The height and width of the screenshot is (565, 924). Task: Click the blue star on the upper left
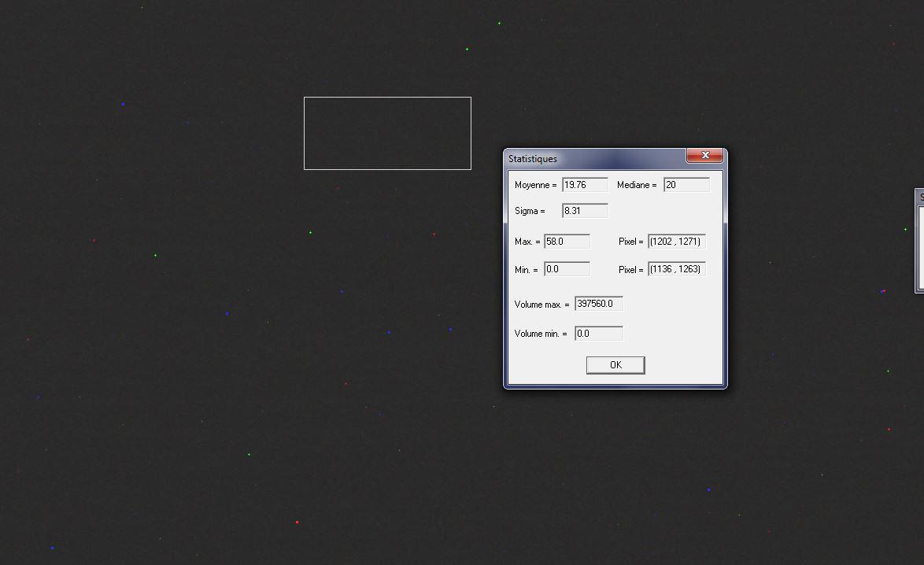(124, 103)
